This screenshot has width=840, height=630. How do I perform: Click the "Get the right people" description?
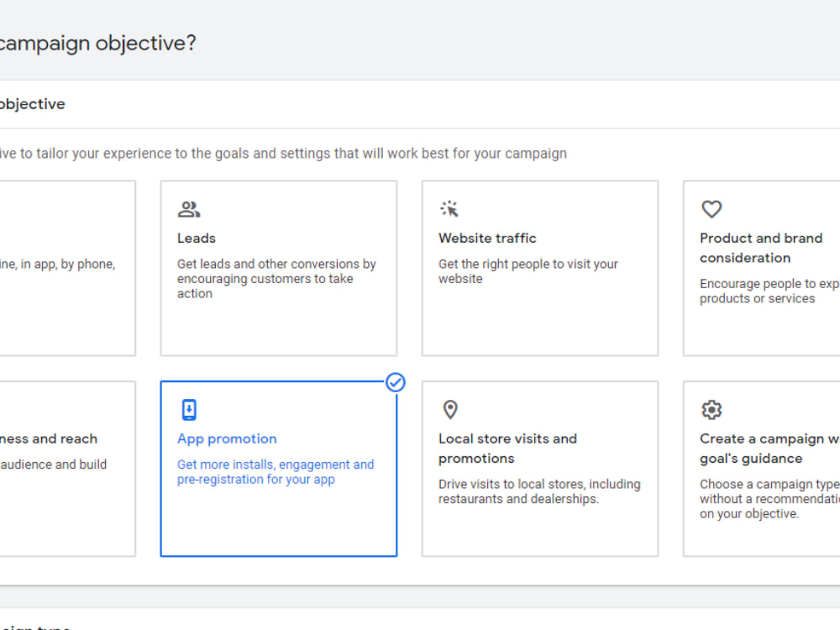pos(528,270)
